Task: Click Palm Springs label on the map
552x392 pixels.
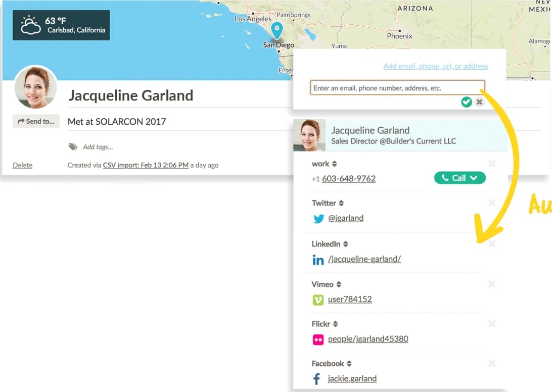Action: pyautogui.click(x=294, y=15)
